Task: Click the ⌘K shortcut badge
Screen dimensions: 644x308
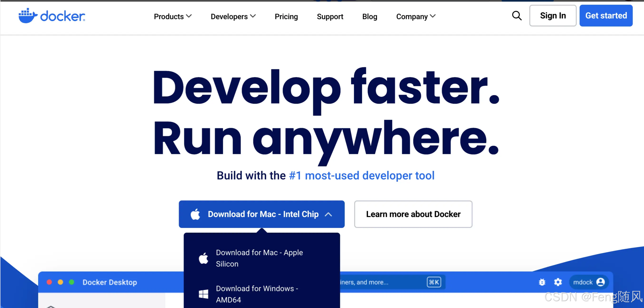Action: coord(434,282)
